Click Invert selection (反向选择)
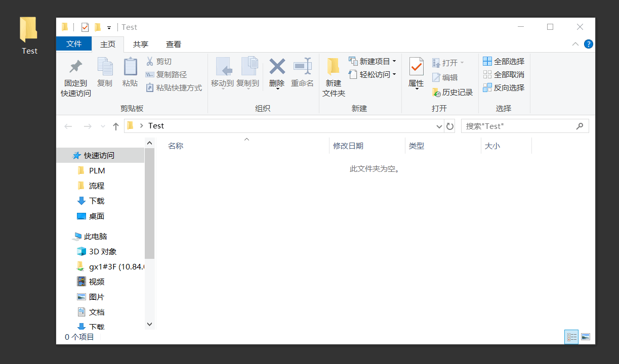619x364 pixels. 503,87
